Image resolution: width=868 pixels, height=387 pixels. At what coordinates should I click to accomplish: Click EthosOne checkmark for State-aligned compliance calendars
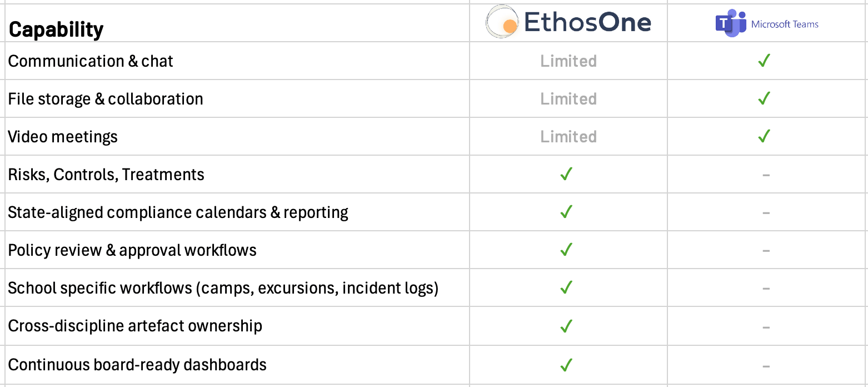coord(566,212)
